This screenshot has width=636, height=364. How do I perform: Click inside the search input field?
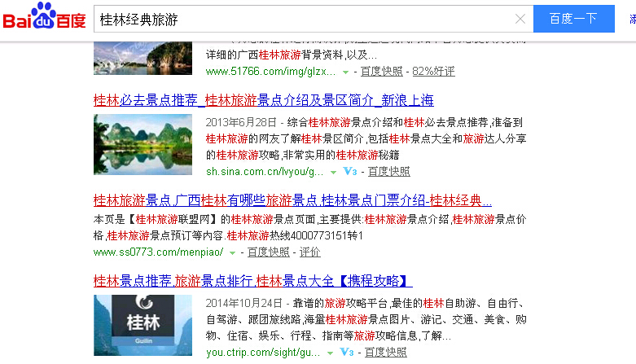coord(305,19)
